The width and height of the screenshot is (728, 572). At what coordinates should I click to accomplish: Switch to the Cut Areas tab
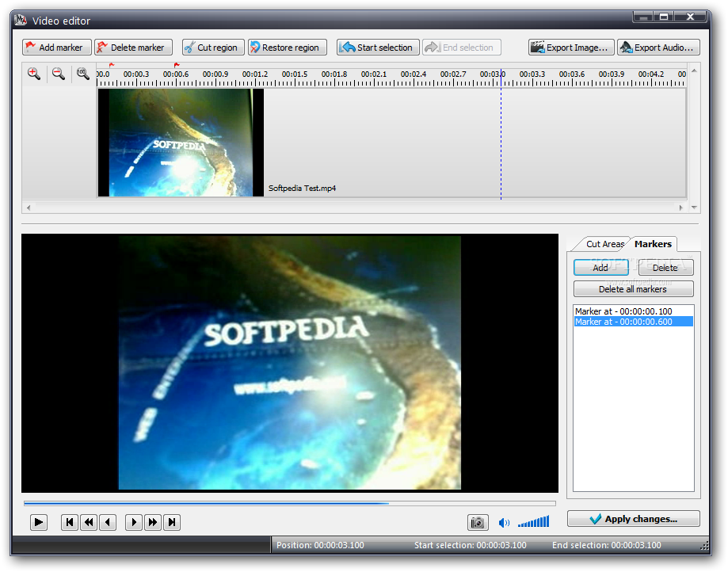click(604, 244)
